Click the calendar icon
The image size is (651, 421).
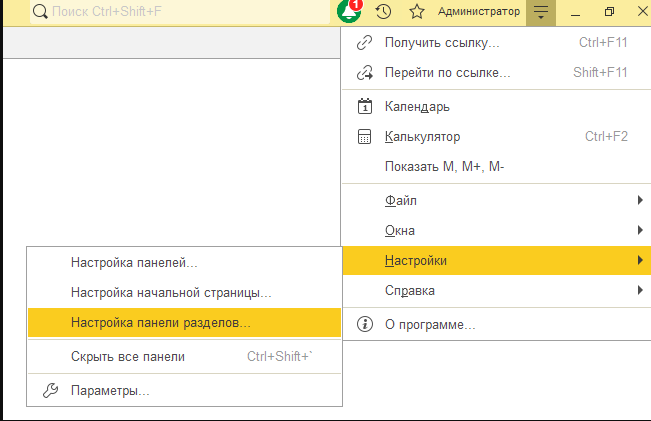(x=365, y=106)
